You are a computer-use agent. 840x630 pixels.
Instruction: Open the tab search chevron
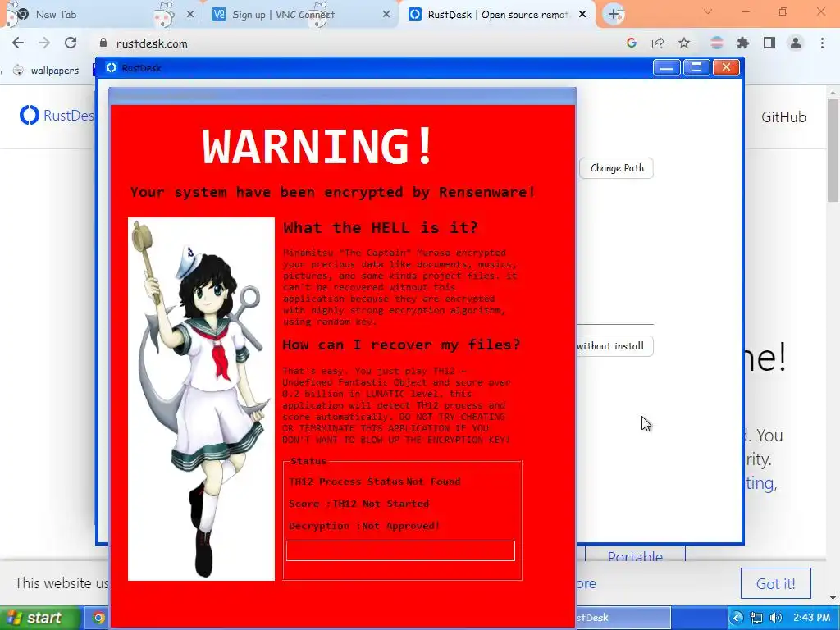(708, 11)
